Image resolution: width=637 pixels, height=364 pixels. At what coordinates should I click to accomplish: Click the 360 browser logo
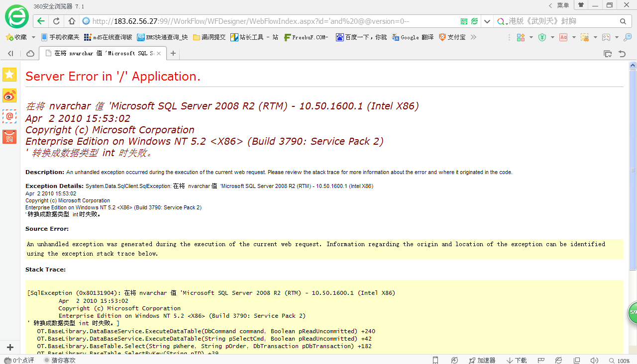17,16
